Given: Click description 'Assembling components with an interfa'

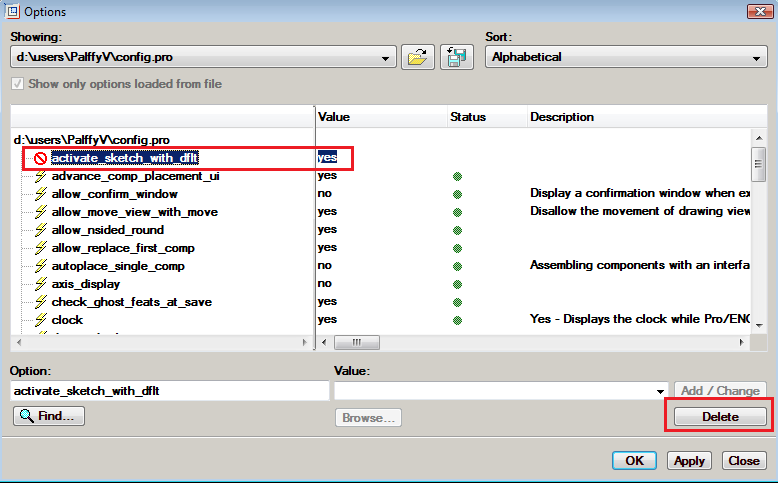Looking at the screenshot, I should [640, 265].
